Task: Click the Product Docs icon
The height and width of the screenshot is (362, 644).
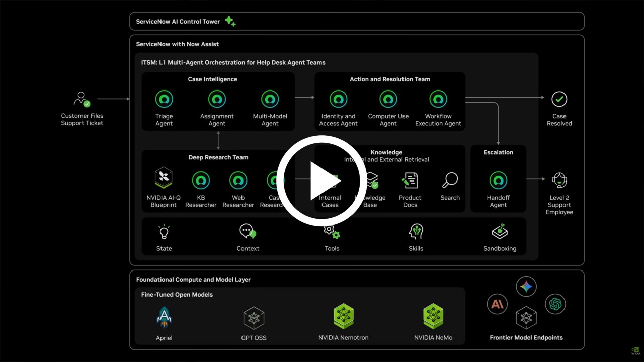Action: point(410,180)
